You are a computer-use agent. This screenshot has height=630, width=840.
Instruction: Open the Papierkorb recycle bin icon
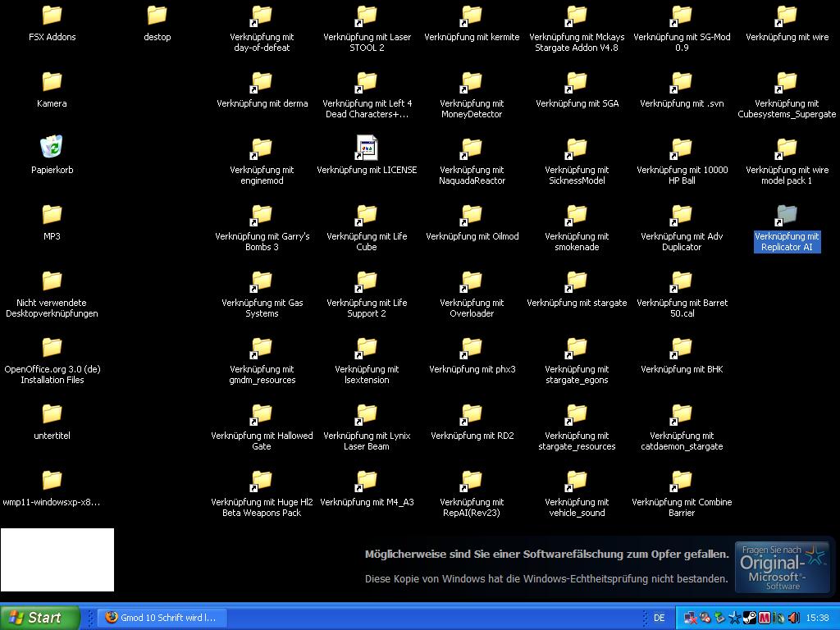[x=52, y=148]
